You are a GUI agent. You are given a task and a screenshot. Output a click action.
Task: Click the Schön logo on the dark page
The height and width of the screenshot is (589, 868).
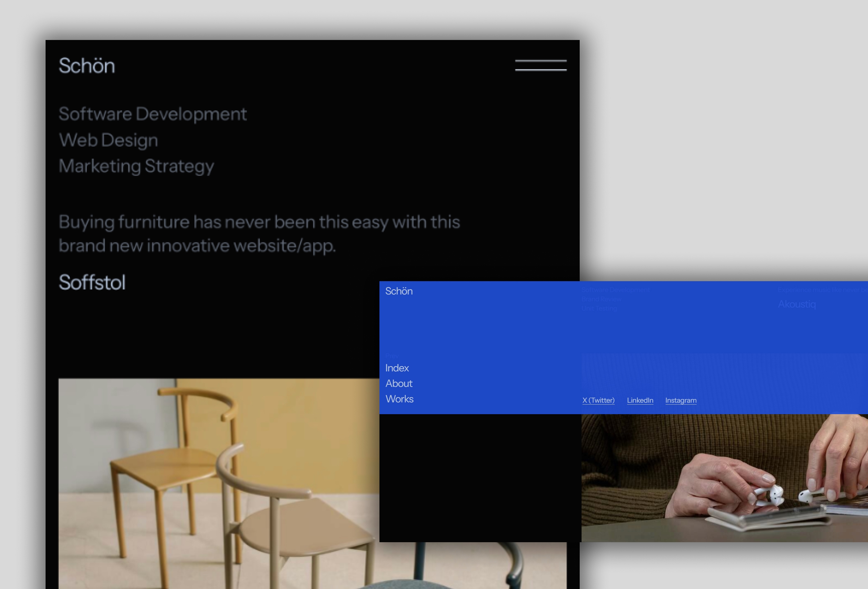point(87,66)
